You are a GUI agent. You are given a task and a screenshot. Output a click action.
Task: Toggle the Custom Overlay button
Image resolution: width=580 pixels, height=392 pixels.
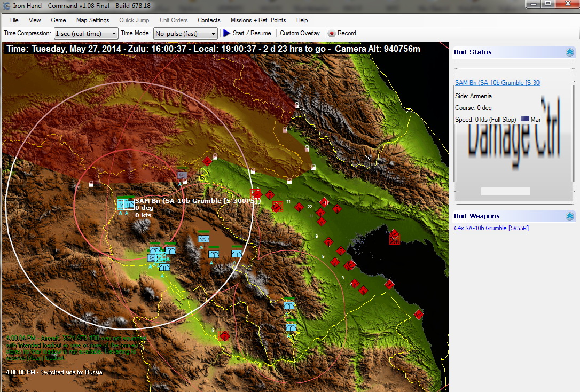(x=300, y=33)
